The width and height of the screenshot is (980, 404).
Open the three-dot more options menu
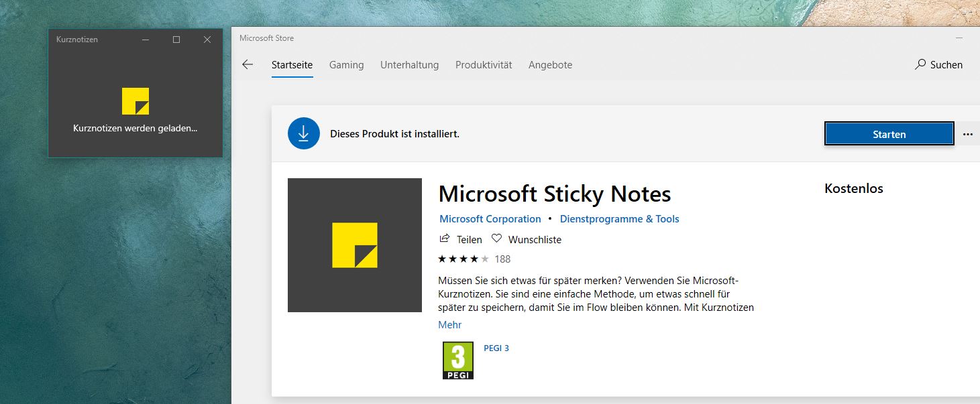968,134
